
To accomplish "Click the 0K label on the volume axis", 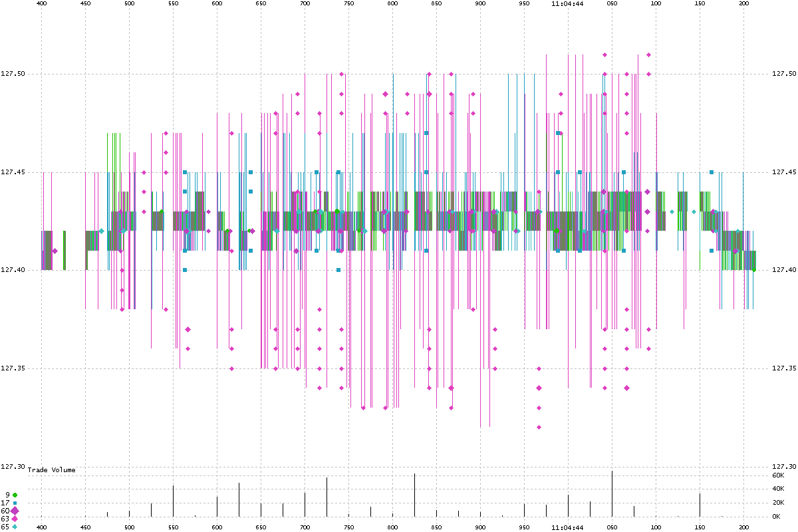I will tap(777, 517).
